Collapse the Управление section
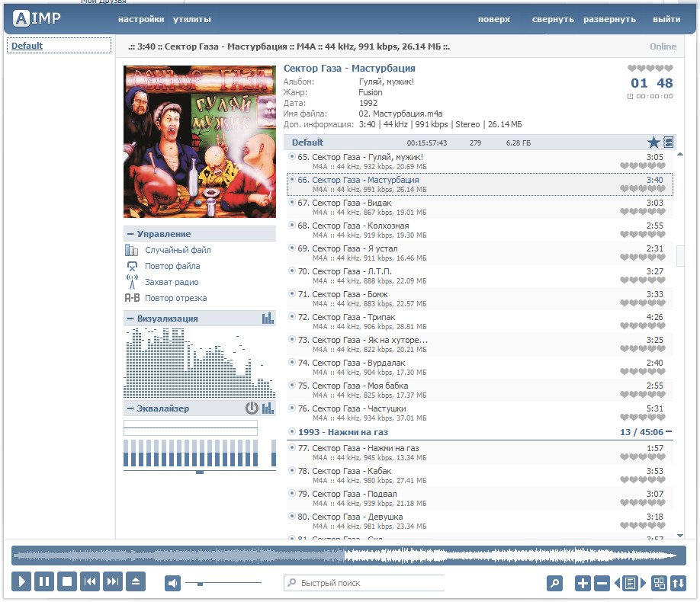This screenshot has height=602, width=700. coord(130,234)
